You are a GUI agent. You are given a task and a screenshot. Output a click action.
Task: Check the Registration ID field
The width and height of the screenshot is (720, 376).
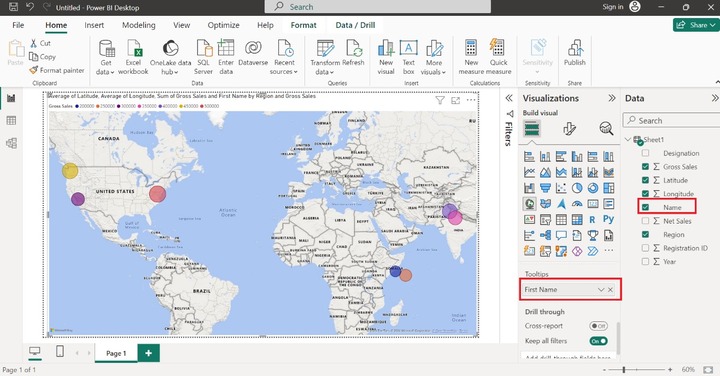(645, 248)
